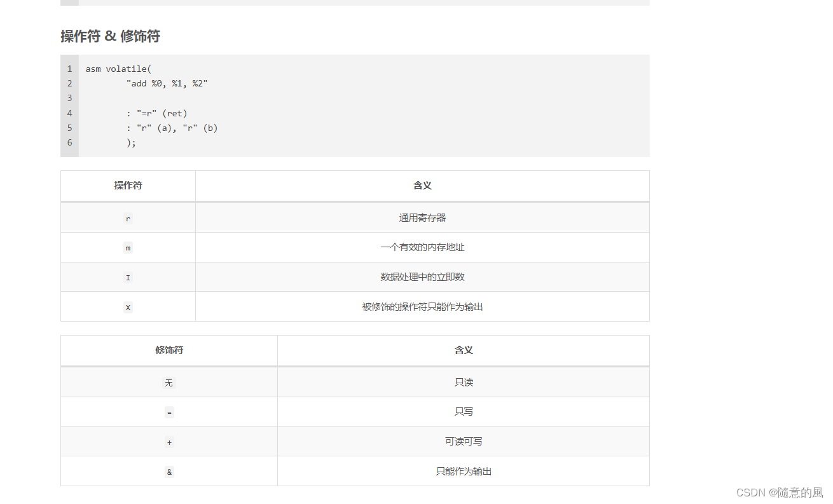Select the 一个有效的内存地址 cell

point(422,247)
